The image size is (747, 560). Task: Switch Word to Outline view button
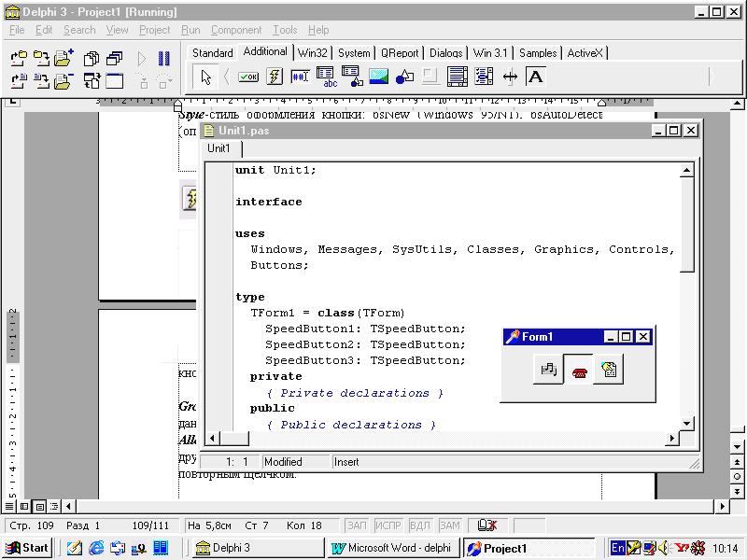click(54, 506)
